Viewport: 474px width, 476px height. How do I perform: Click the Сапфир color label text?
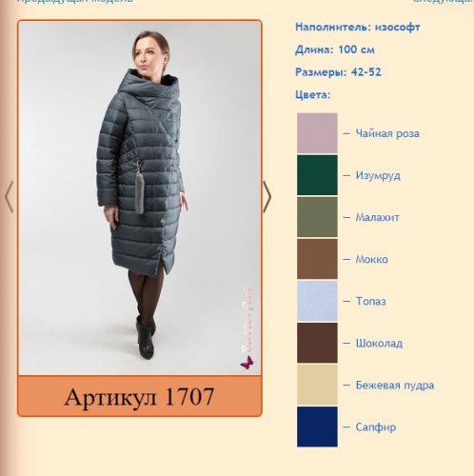[376, 427]
